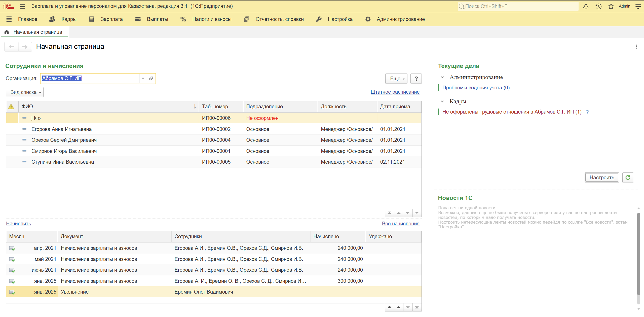Open the service settings icon next to Admin

click(x=638, y=6)
